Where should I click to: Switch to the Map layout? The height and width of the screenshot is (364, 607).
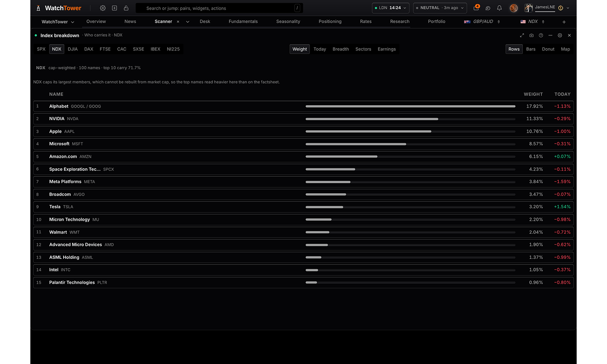[x=565, y=49]
